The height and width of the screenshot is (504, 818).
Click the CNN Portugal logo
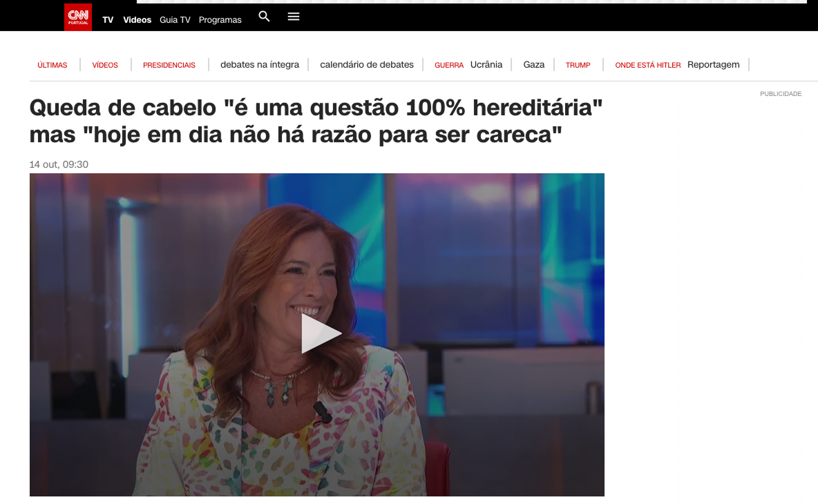(78, 17)
